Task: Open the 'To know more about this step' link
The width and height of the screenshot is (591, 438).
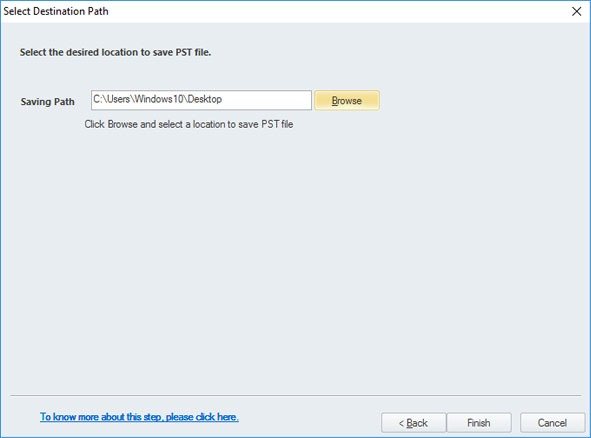Action: coord(139,417)
